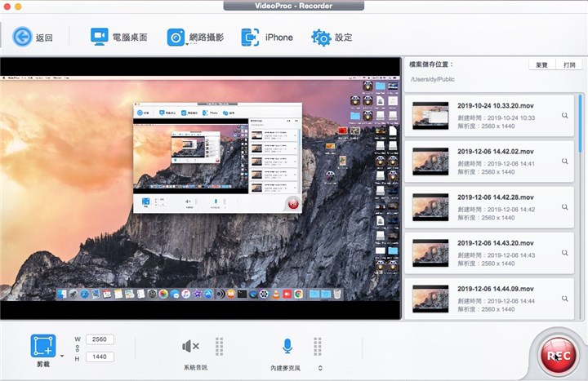Click the recordings list scrollbar
The width and height of the screenshot is (588, 381).
[581, 124]
